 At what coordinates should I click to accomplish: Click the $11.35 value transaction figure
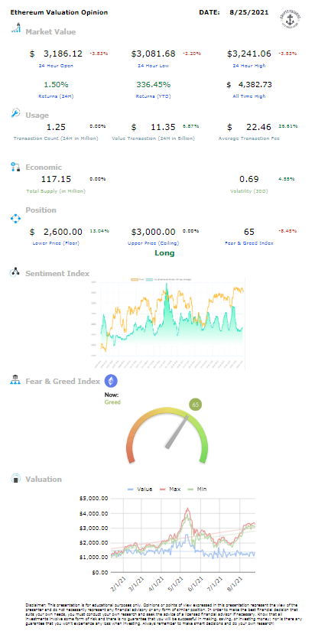(153, 127)
